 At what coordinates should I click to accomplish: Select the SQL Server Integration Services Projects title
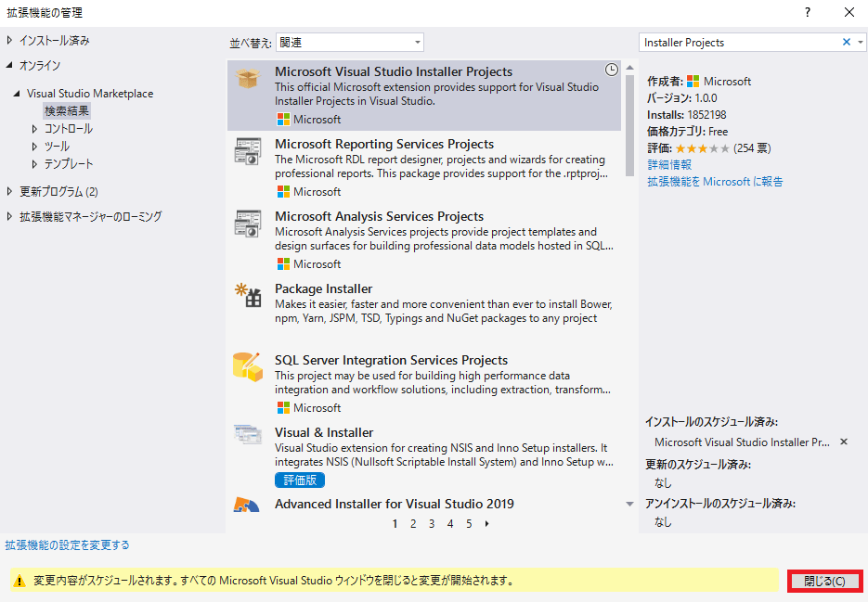coord(392,360)
